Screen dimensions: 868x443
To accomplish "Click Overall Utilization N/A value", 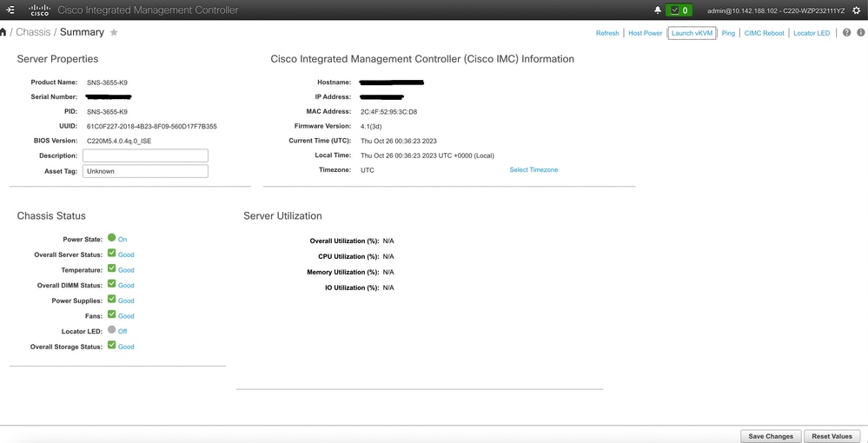I will tap(388, 241).
